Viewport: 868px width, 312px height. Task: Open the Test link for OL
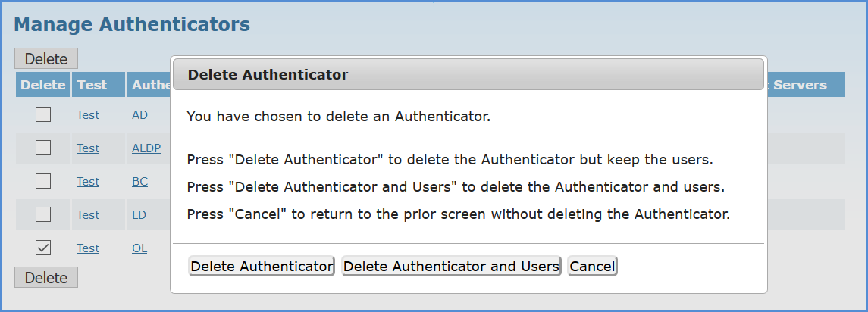point(88,248)
